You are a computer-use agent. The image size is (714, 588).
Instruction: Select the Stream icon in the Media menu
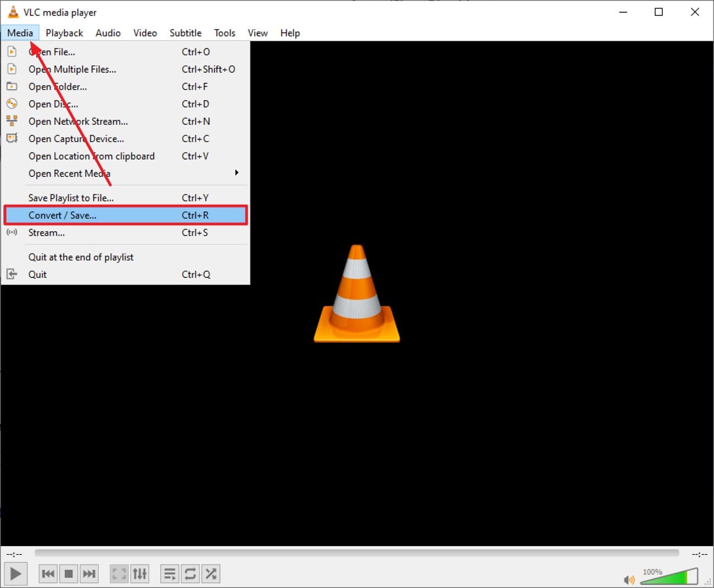(x=12, y=232)
